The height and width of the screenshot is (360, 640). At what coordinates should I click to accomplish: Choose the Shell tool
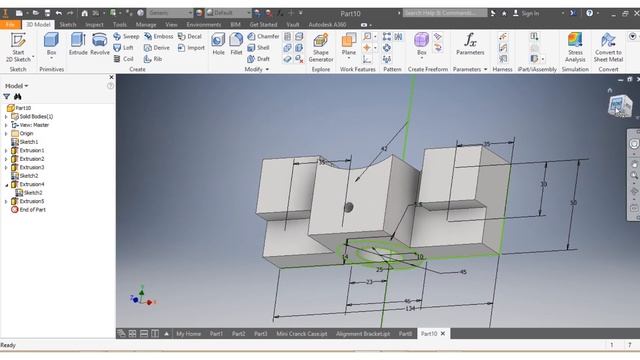(x=258, y=48)
